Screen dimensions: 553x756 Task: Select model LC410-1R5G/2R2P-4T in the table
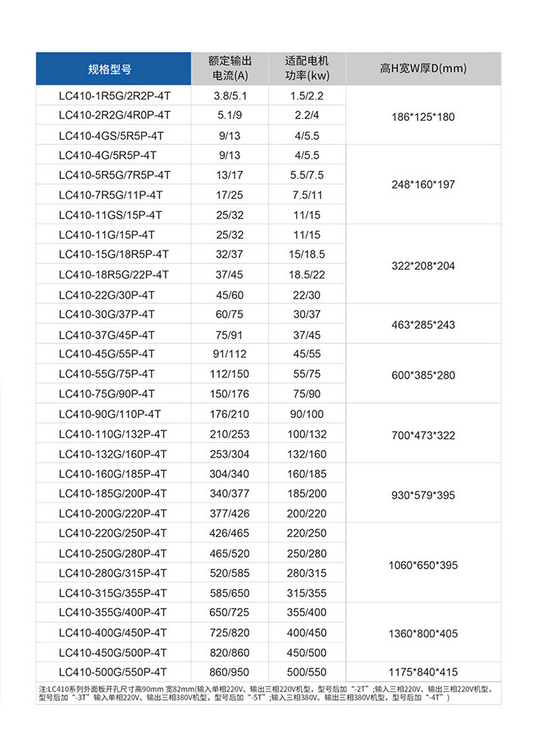coord(115,96)
